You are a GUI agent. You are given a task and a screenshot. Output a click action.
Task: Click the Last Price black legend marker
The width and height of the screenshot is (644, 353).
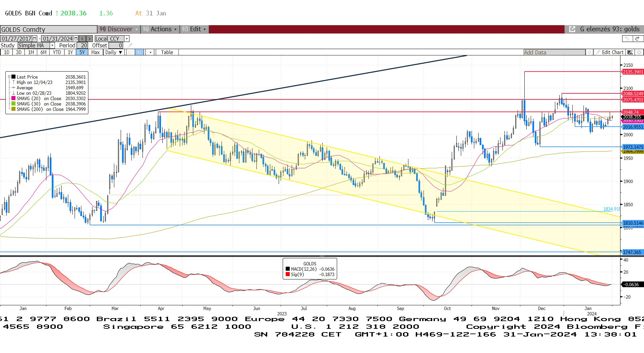tap(13, 77)
